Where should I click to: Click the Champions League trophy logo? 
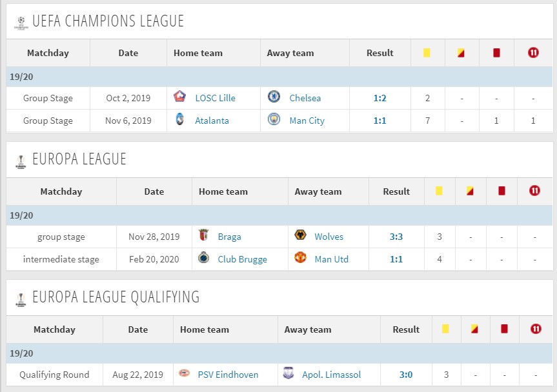21,23
